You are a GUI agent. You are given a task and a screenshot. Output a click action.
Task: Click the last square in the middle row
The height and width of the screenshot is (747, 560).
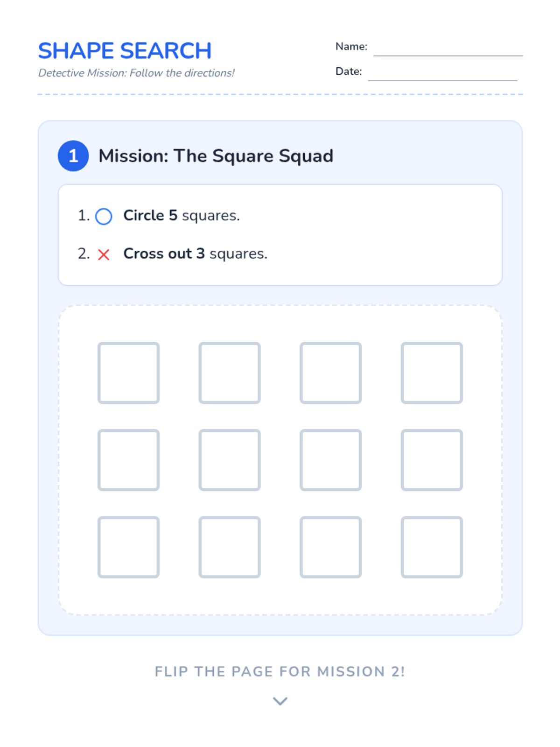pos(432,460)
